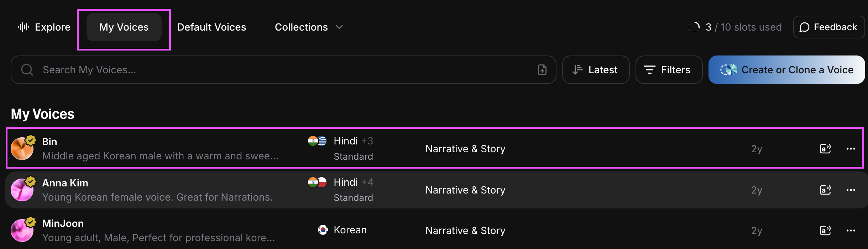This screenshot has width=868, height=249.
Task: Click Create or Clone a Voice
Action: coord(786,70)
